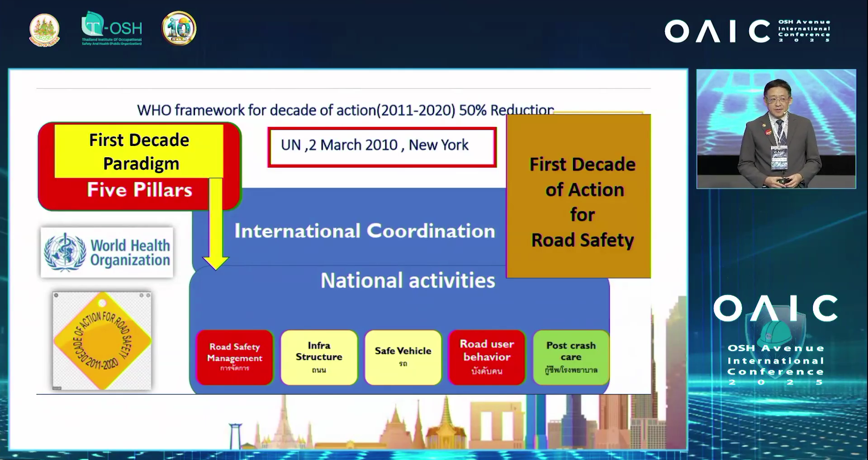Click the First Decade Paradigm yellow box
868x460 pixels.
pyautogui.click(x=139, y=151)
